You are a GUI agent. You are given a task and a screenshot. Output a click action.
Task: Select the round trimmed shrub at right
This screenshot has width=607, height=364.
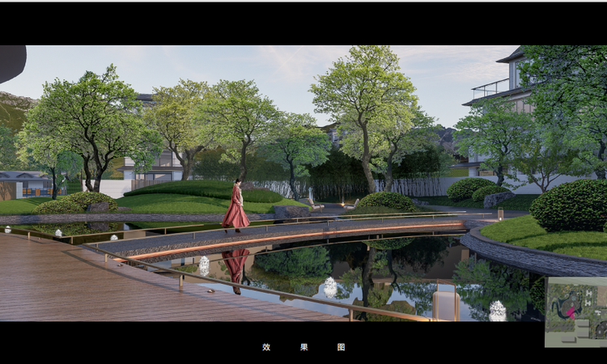click(x=571, y=205)
